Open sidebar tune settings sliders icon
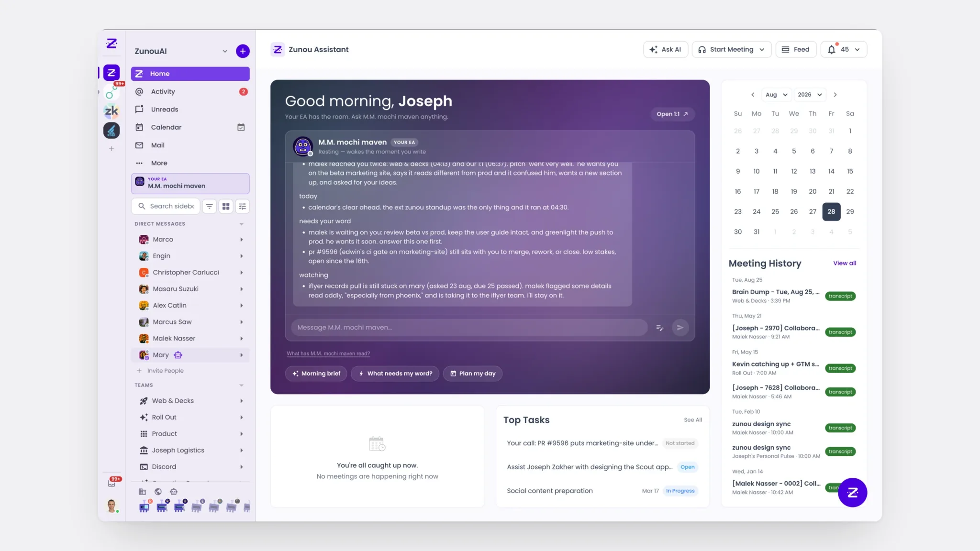The height and width of the screenshot is (551, 980). coord(243,206)
